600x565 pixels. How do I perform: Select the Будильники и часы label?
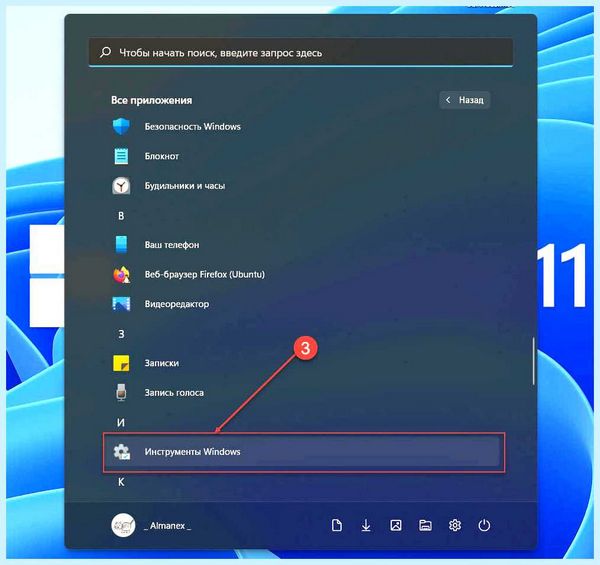184,186
